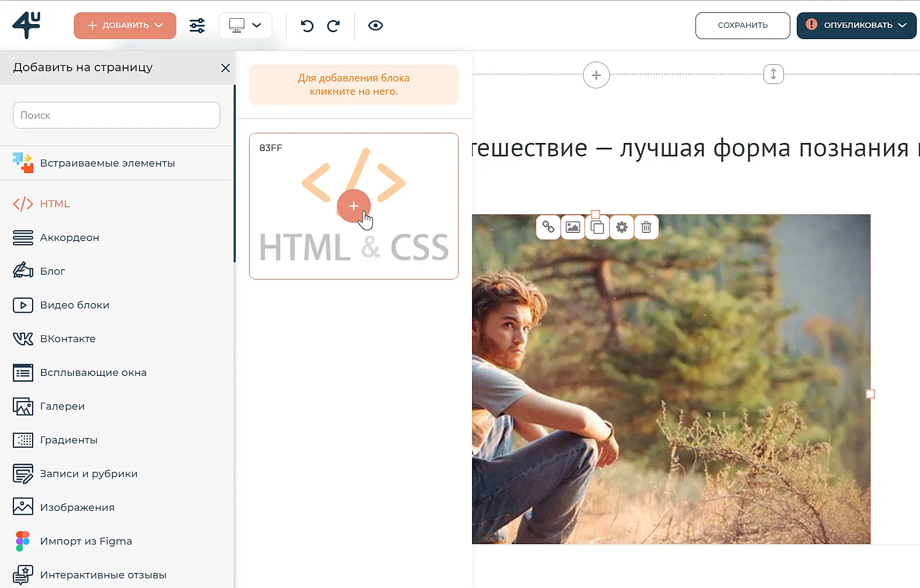The height and width of the screenshot is (588, 920).
Task: Click the link icon on image toolbar
Action: click(x=548, y=227)
